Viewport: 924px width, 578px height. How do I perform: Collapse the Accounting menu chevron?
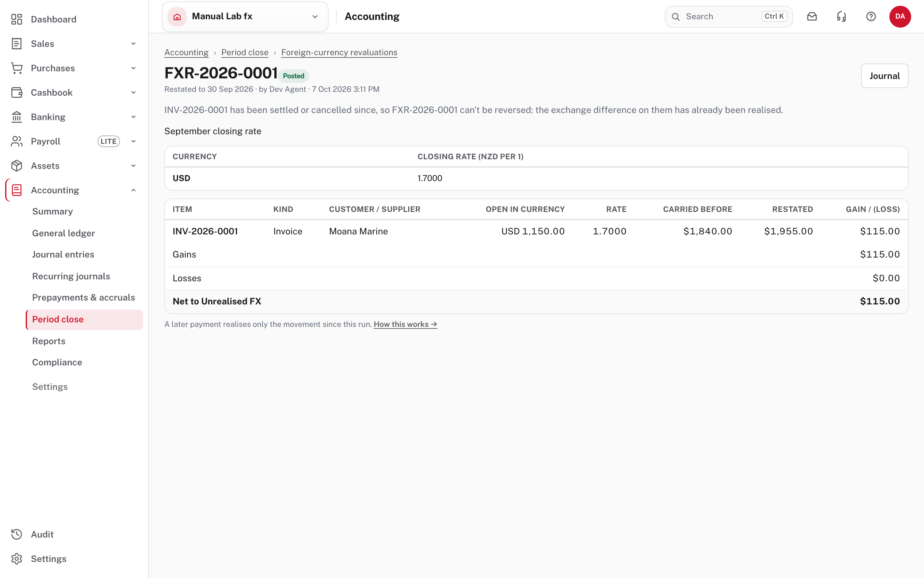click(133, 190)
